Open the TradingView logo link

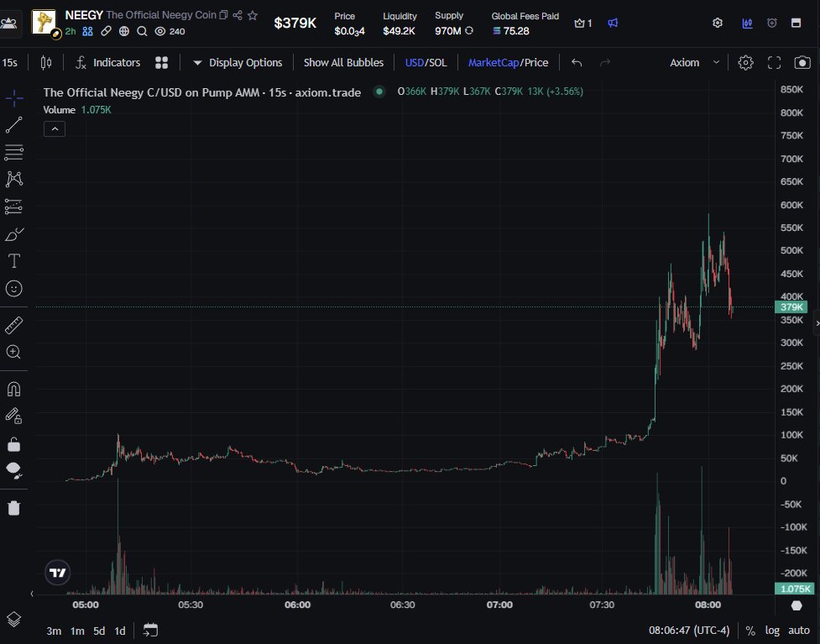tap(58, 573)
